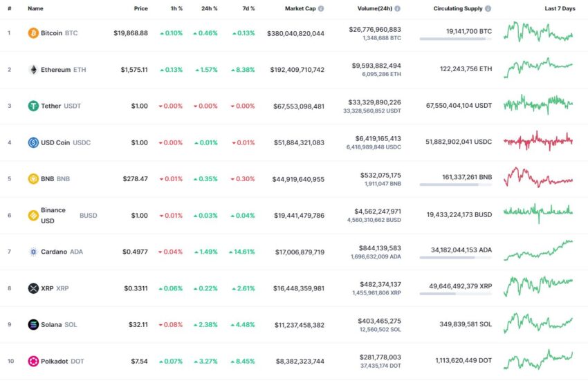Click the Bitcoin orange logo icon
This screenshot has height=383, width=588.
click(33, 33)
